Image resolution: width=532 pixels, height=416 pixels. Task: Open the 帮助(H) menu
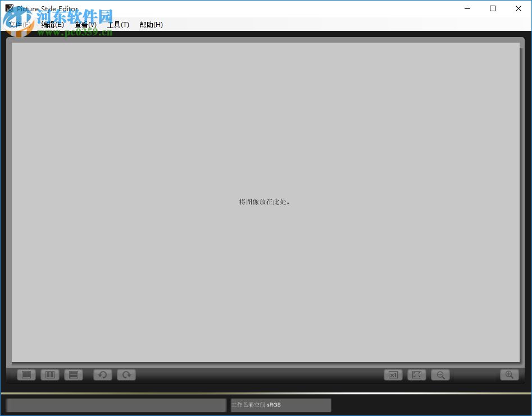click(x=150, y=25)
